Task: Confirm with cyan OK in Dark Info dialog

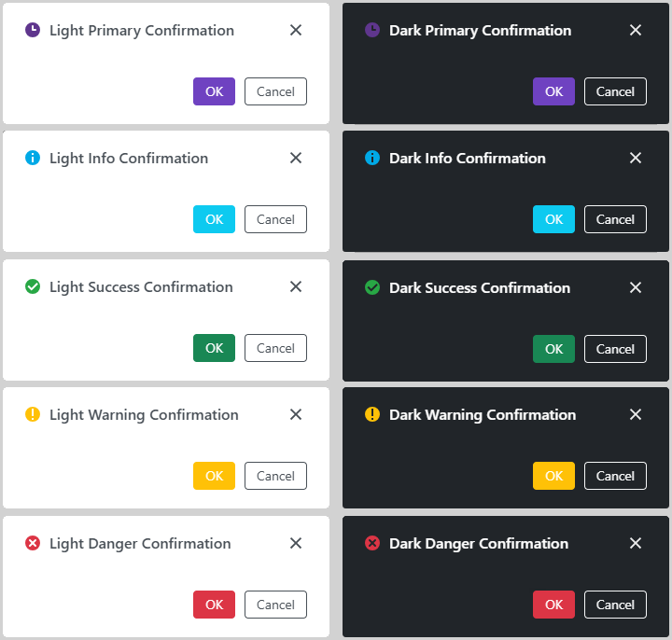Action: (553, 219)
